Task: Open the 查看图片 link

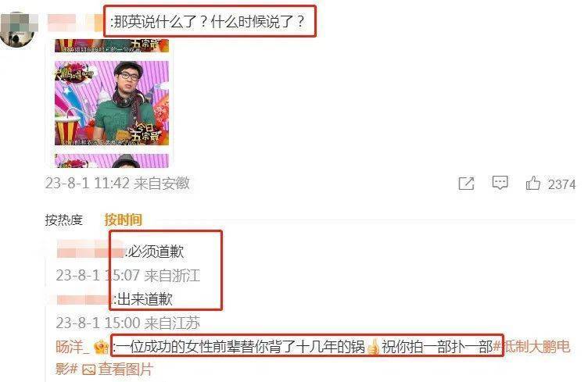Action: (x=126, y=370)
